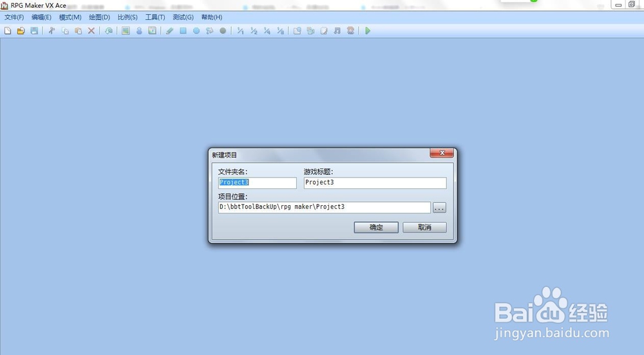This screenshot has width=644, height=355.
Task: Select the Rectangle drawing tool
Action: 183,31
